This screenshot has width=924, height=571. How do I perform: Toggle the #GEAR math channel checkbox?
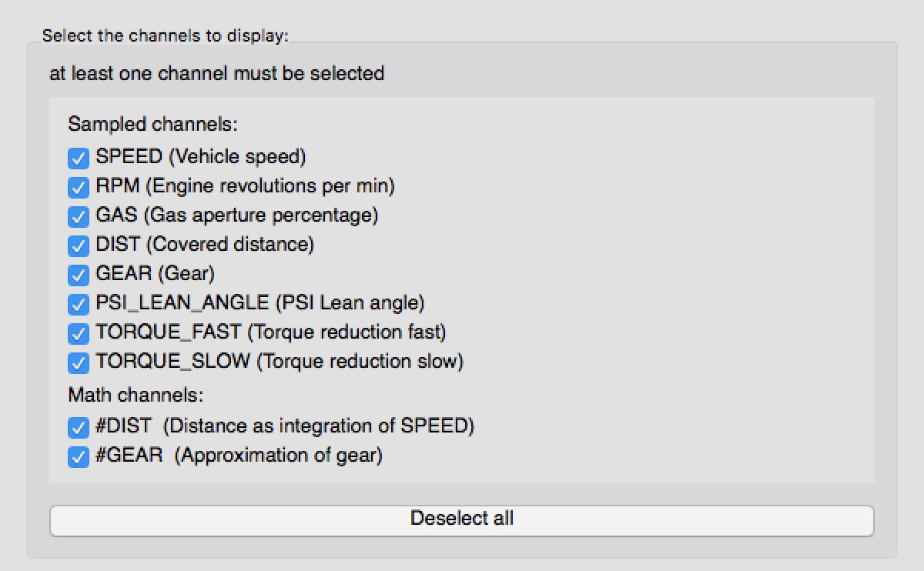point(79,456)
